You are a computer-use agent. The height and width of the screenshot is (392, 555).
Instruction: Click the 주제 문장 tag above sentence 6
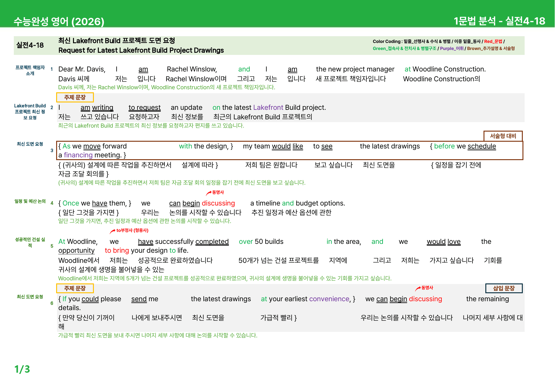(x=75, y=288)
